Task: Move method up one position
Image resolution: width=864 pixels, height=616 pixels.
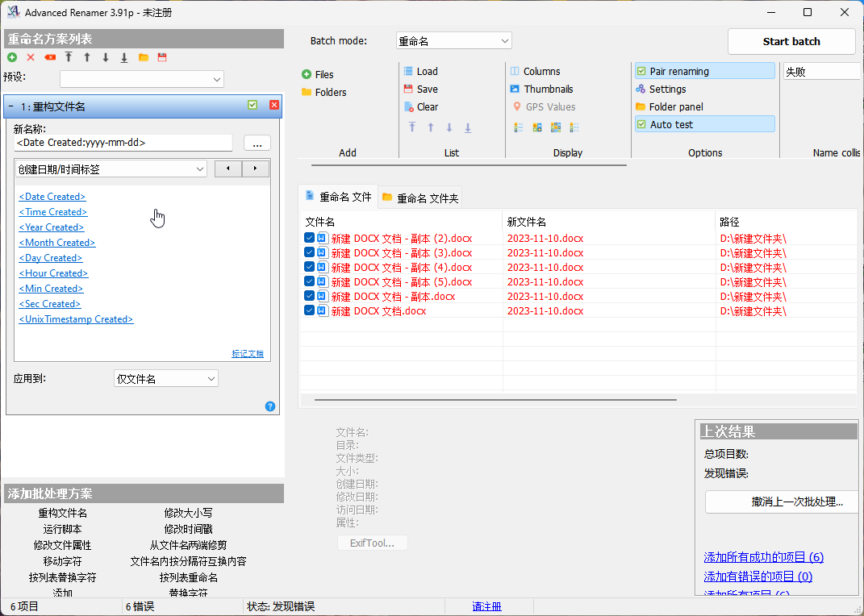Action: [x=87, y=57]
